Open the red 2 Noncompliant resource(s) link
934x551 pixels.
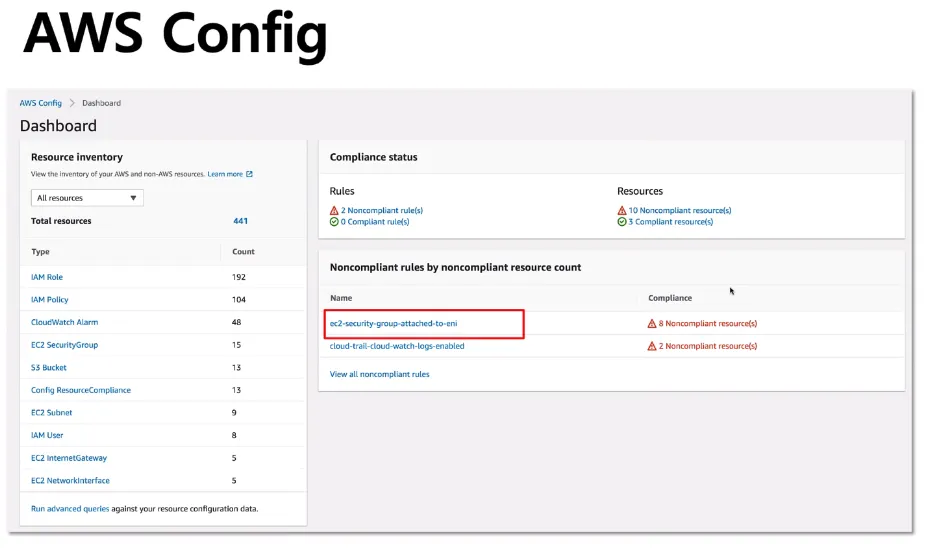coord(708,346)
